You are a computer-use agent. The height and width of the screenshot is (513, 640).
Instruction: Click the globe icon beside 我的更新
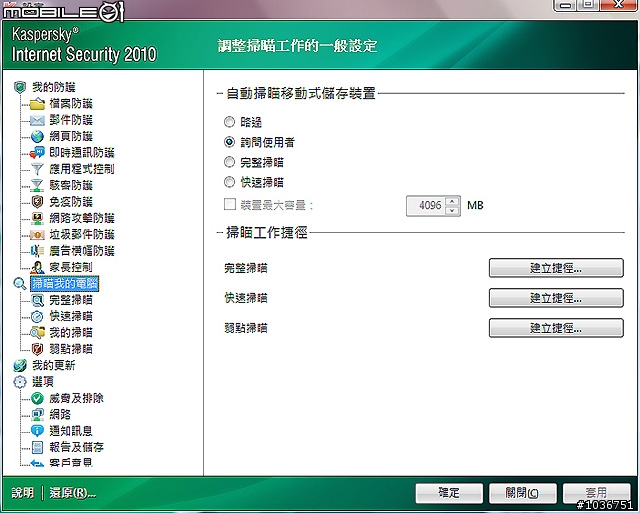20,365
